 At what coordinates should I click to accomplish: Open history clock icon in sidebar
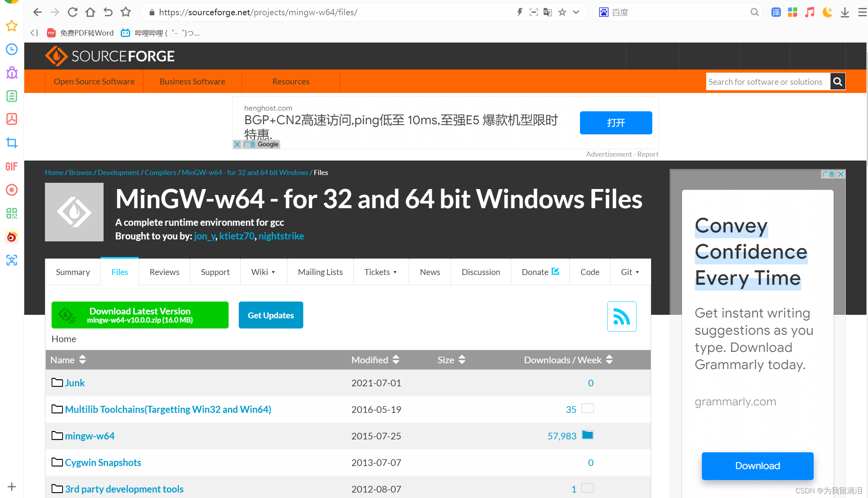click(x=12, y=49)
